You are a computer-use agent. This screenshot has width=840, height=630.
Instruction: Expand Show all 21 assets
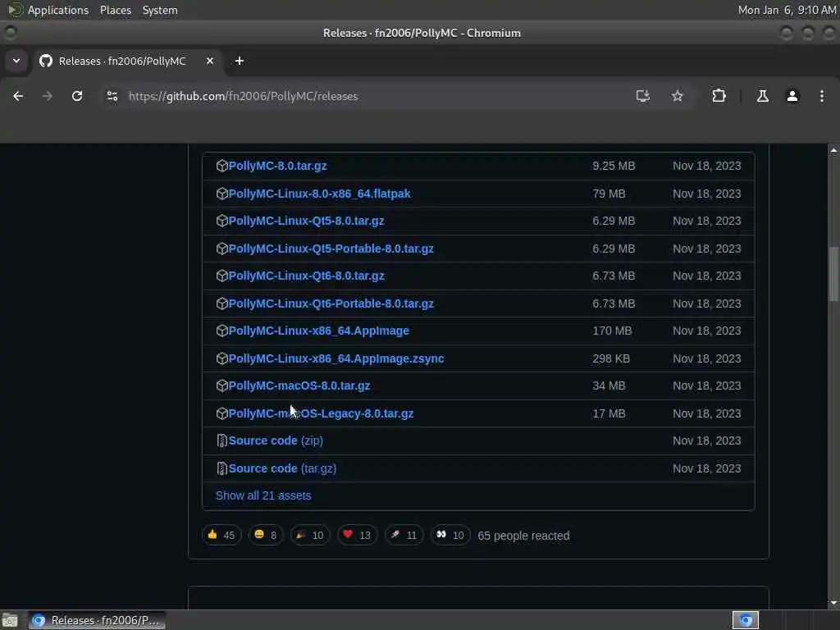pos(263,496)
